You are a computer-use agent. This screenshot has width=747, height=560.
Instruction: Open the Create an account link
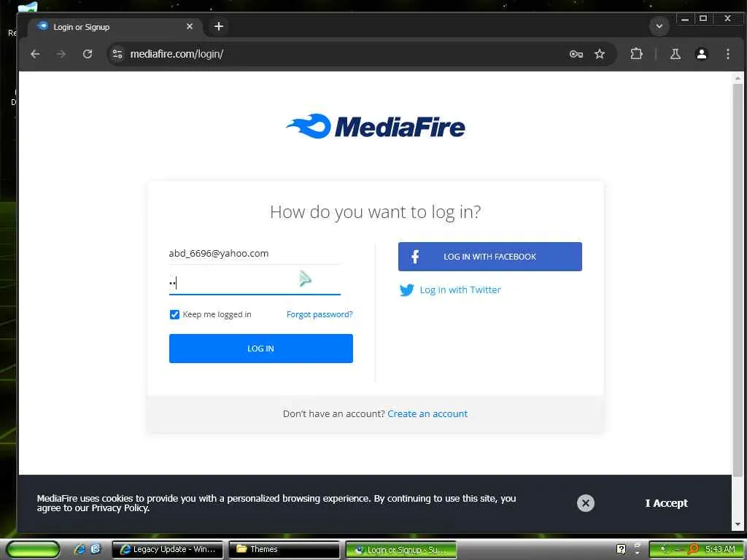click(427, 414)
